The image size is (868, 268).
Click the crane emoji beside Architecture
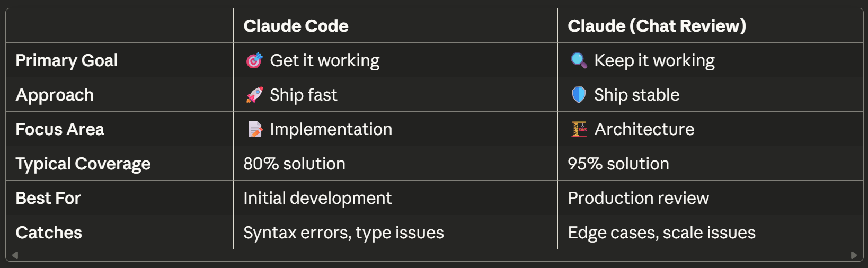tap(579, 129)
